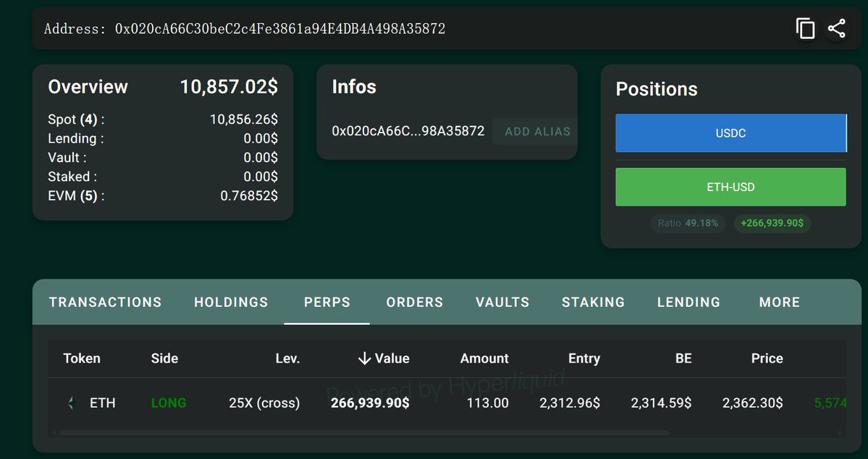Select the blue USDC position bar
The height and width of the screenshot is (459, 868).
coord(730,133)
